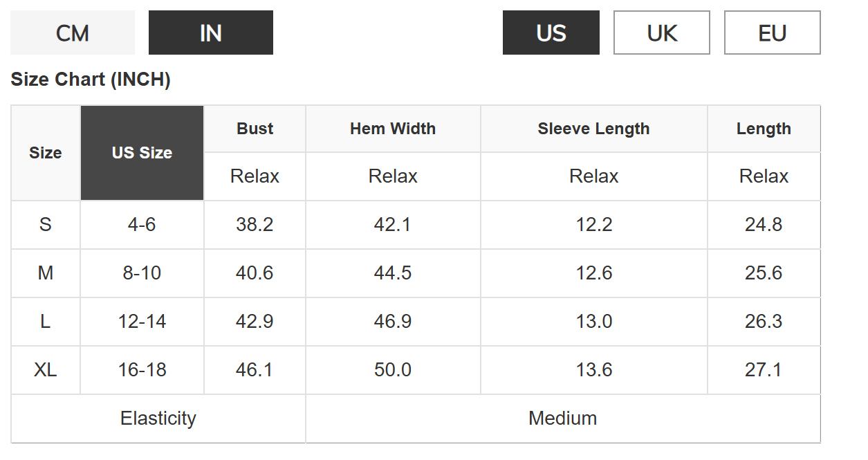
Task: Click the Medium elasticity cell
Action: [562, 418]
